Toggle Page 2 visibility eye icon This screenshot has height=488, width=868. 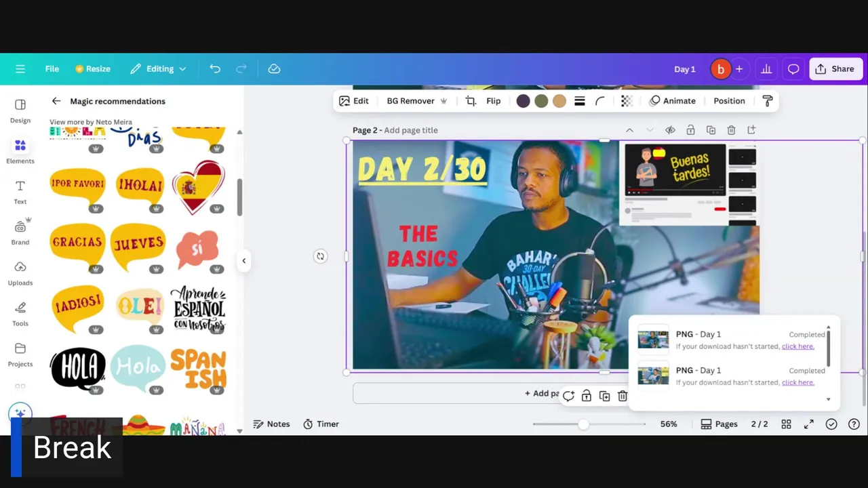(670, 130)
